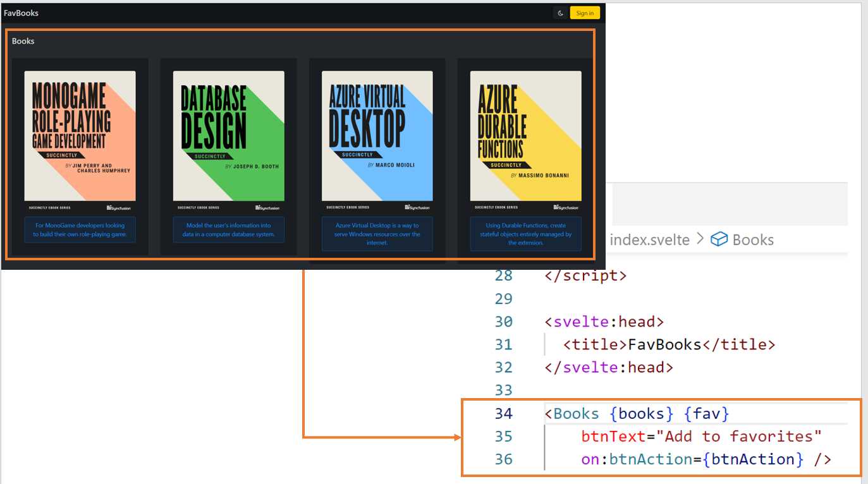Screen dimensions: 868x484
Task: Follow the MonoGame developers description link
Action: 80,229
